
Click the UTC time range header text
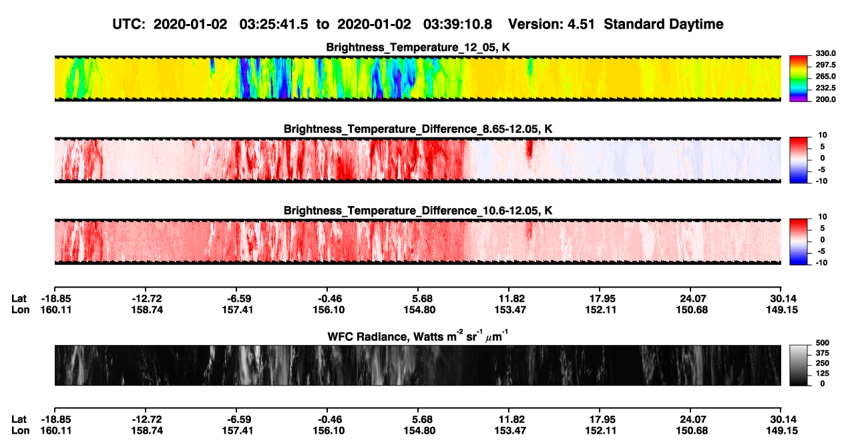tap(302, 25)
